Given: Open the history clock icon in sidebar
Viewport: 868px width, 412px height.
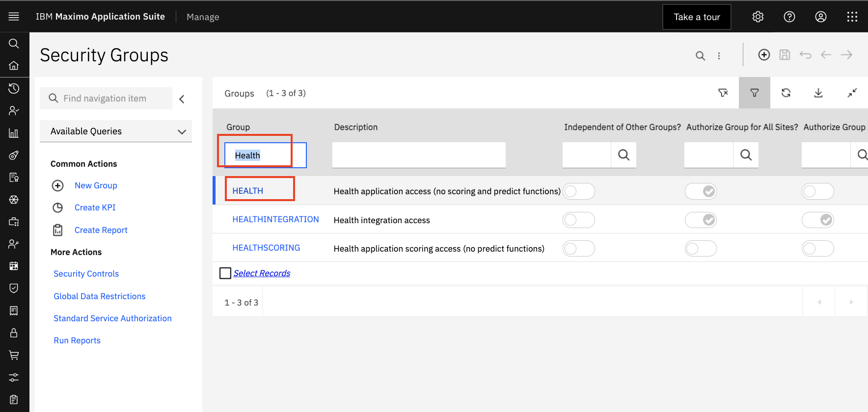Looking at the screenshot, I should [x=14, y=88].
